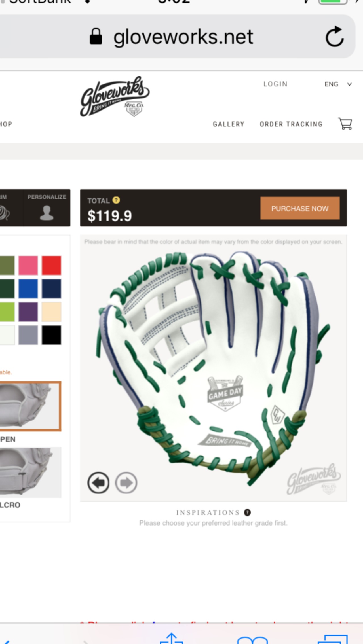Tap the Safari share icon
This screenshot has height=644, width=363.
click(171, 638)
